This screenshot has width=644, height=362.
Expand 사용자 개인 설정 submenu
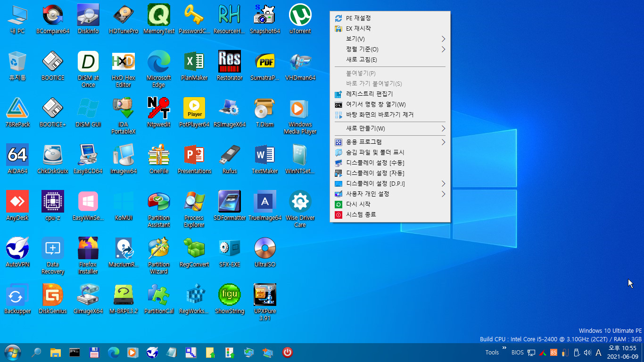click(390, 194)
